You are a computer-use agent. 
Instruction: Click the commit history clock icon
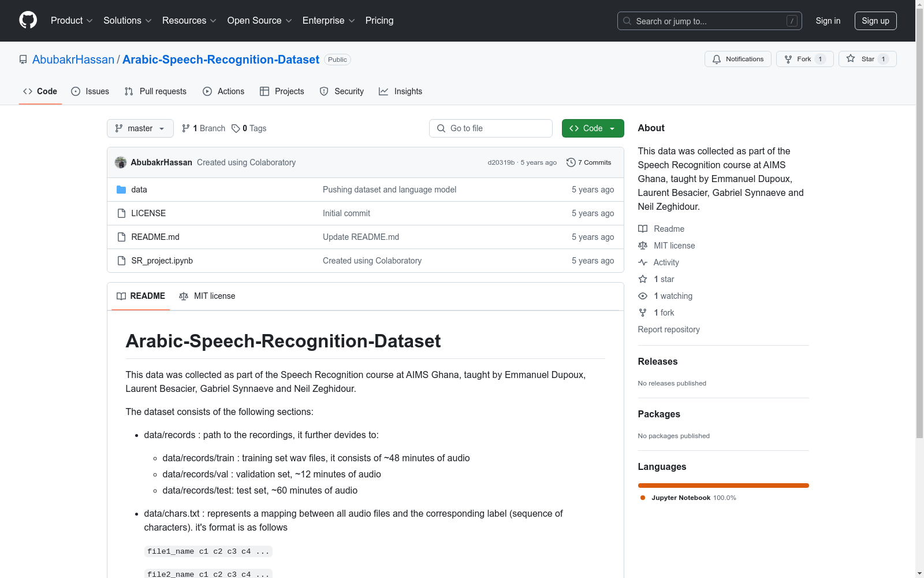pos(571,162)
